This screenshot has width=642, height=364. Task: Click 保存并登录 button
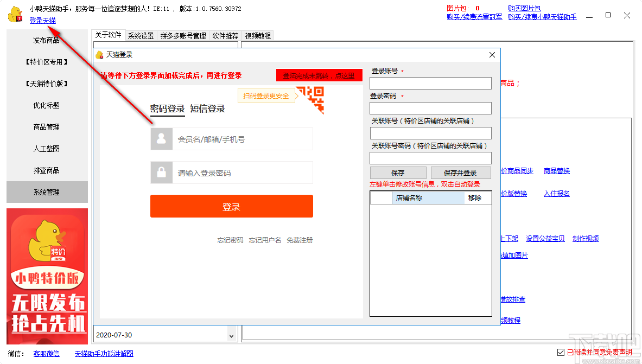[x=461, y=173]
